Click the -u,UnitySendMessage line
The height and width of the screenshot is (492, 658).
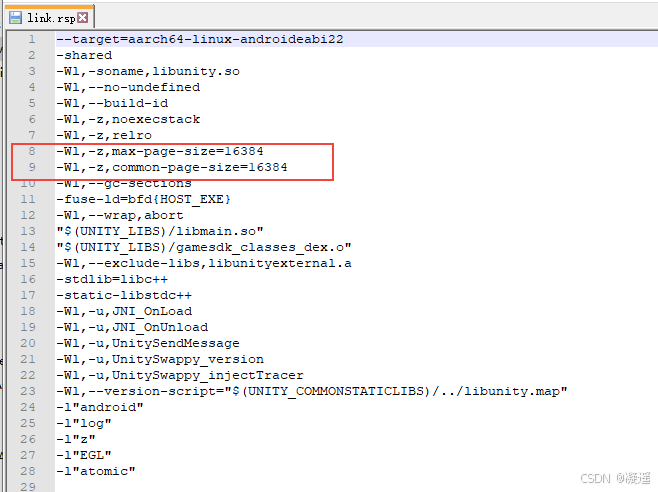148,343
